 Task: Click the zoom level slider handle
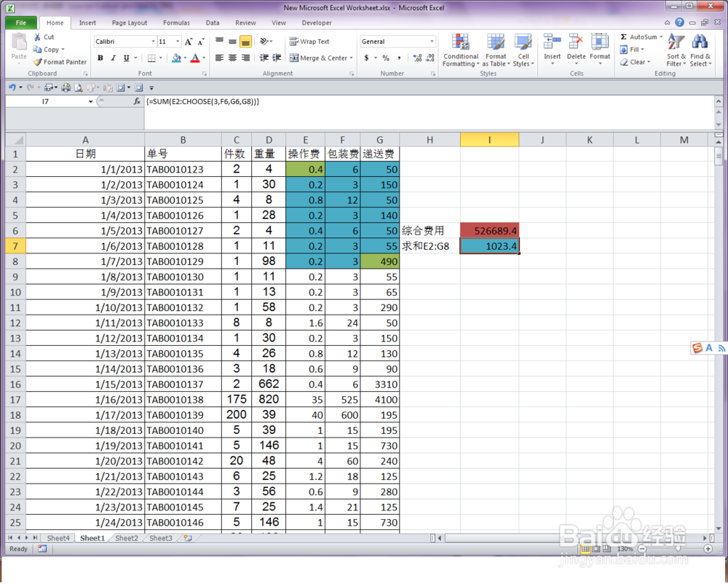[678, 549]
